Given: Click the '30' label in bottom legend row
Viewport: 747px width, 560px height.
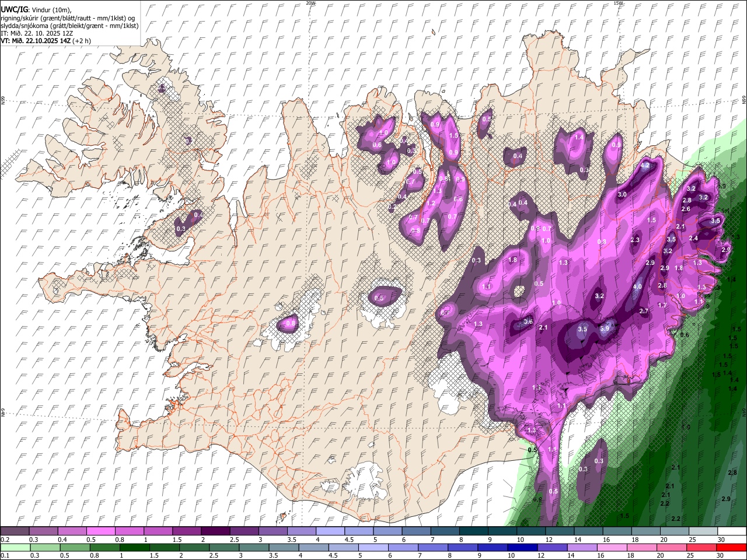Looking at the screenshot, I should click(720, 556).
